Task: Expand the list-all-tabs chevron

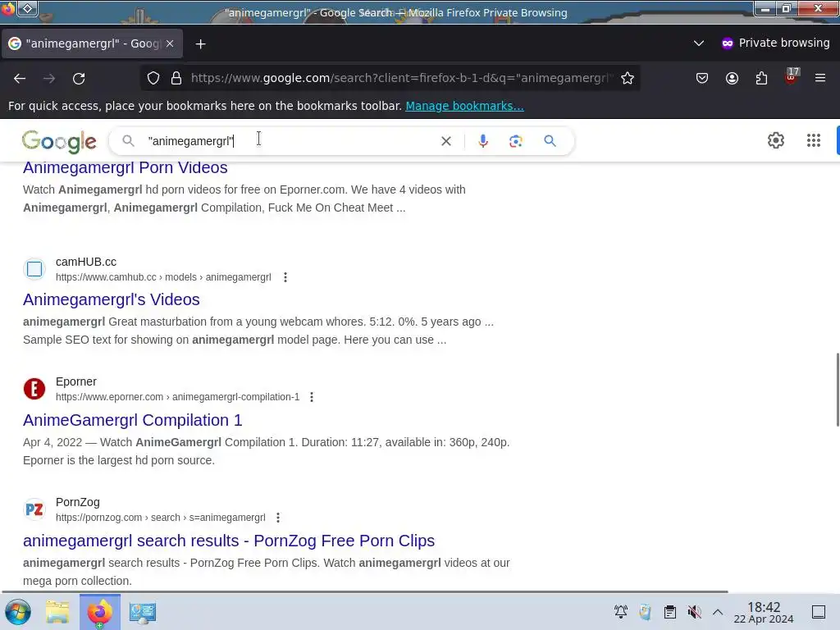Action: point(699,43)
